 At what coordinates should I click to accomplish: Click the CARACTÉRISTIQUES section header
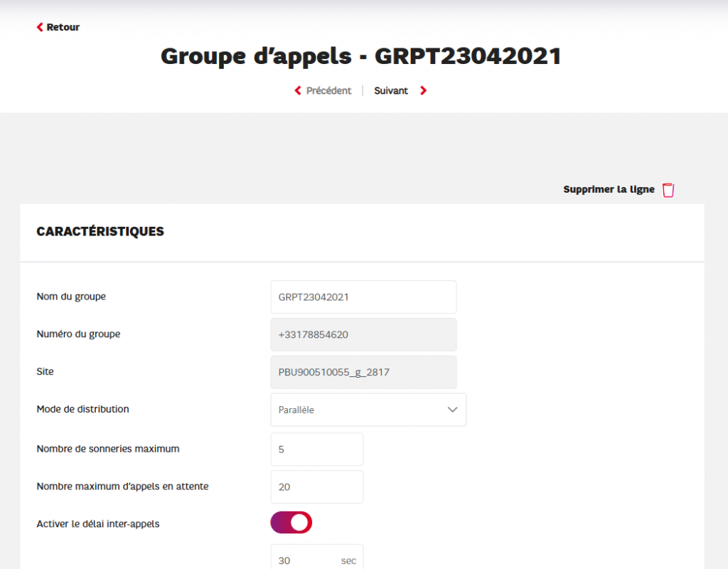coord(100,232)
